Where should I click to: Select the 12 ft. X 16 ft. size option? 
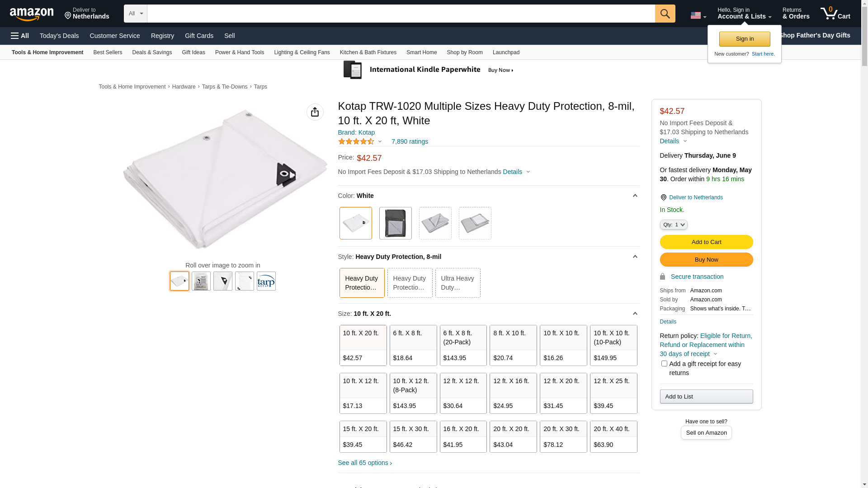513,393
